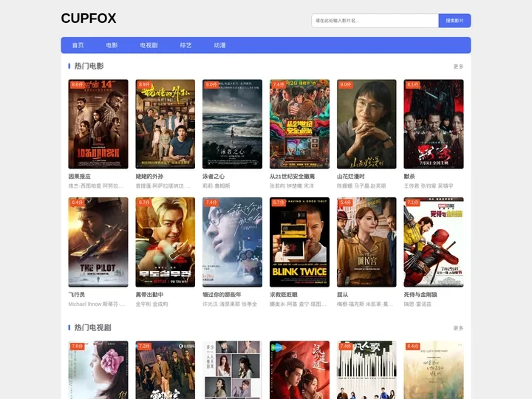Open the 黑带出勤中 Netflix poster
This screenshot has width=532, height=399.
[x=166, y=242]
